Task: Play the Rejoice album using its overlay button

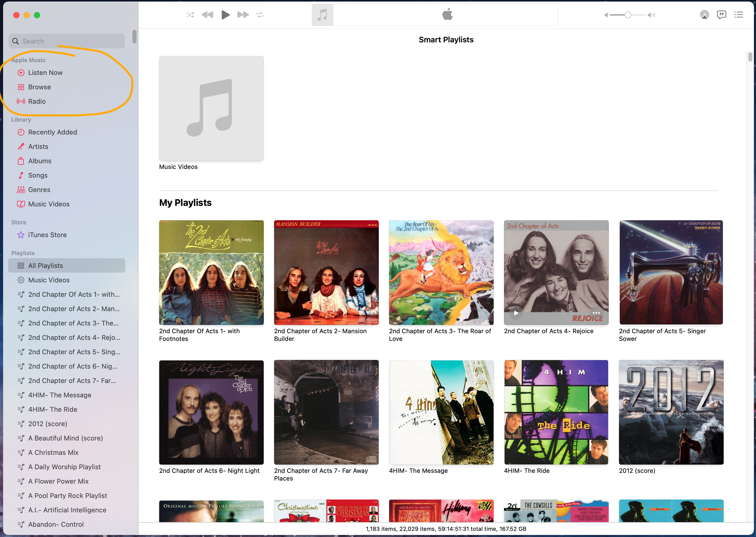Action: tap(516, 313)
